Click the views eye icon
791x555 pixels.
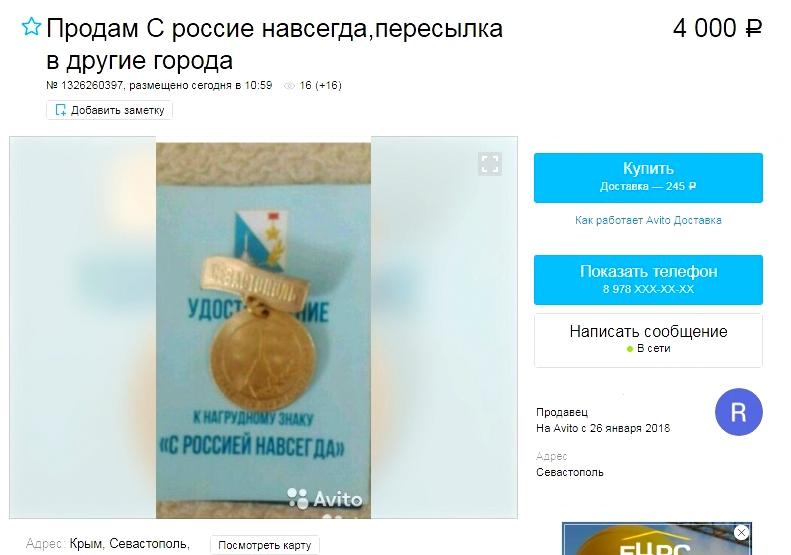point(289,86)
